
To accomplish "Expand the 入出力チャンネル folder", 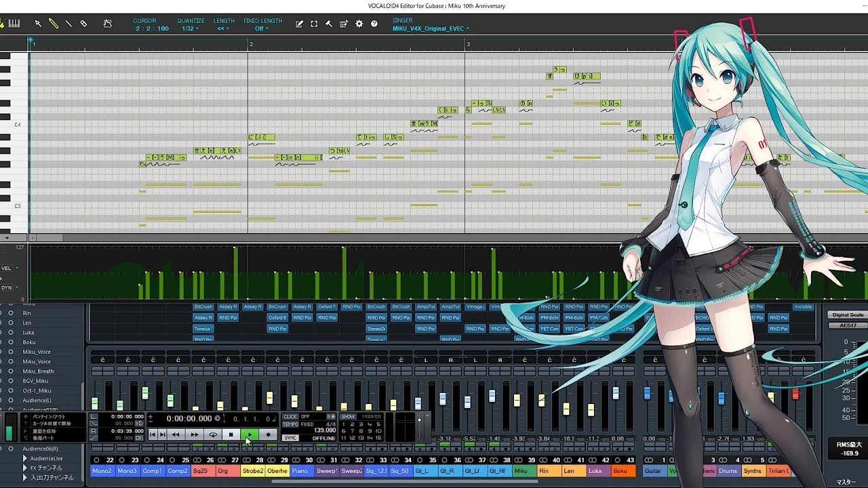I will tap(25, 477).
